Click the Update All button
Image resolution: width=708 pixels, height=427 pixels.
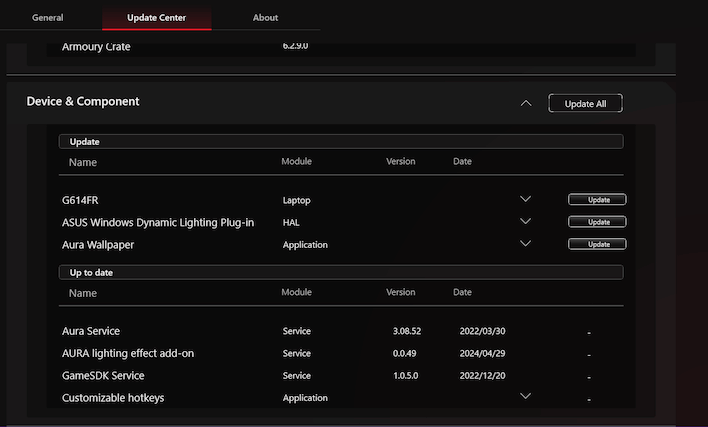coord(585,103)
